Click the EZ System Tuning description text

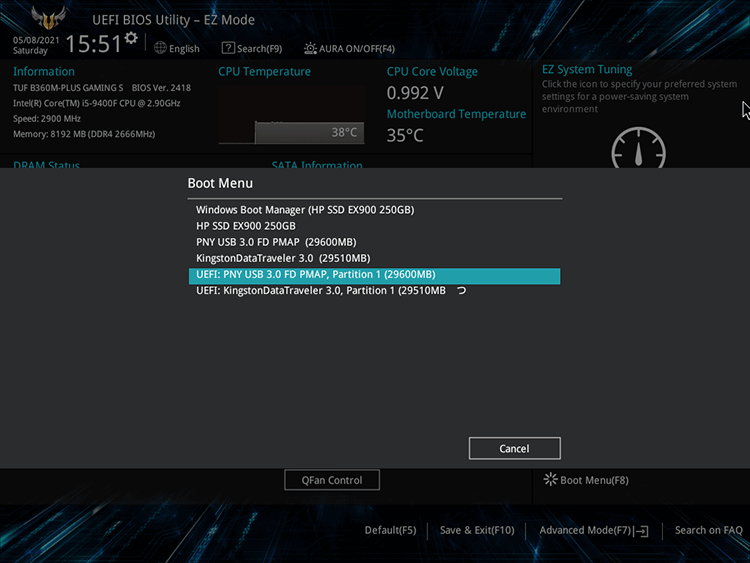coord(639,97)
